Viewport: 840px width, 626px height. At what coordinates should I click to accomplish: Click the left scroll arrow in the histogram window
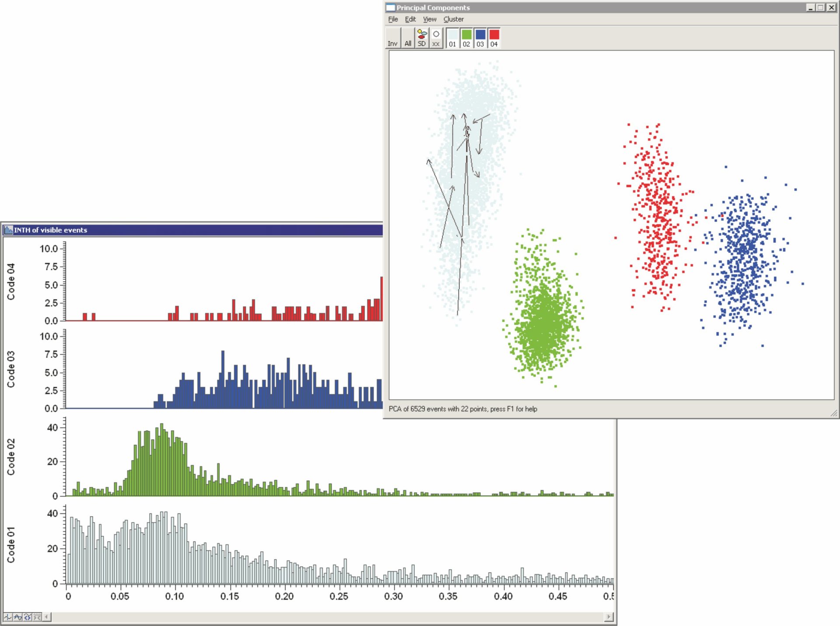pos(47,616)
